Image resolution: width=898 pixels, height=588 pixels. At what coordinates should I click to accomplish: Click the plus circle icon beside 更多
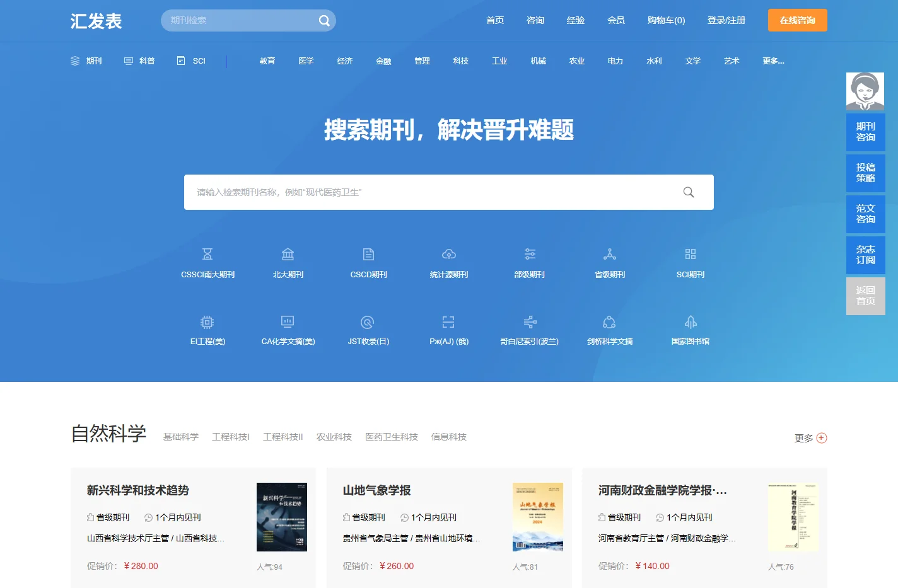coord(822,438)
